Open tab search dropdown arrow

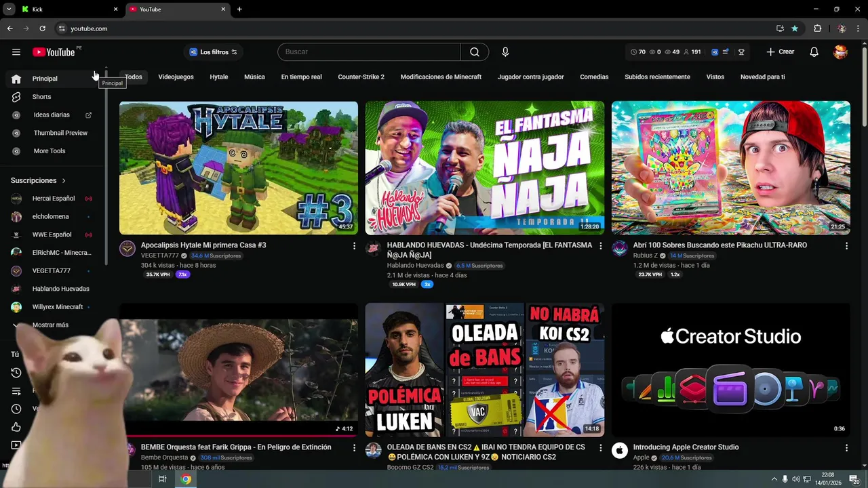(9, 9)
